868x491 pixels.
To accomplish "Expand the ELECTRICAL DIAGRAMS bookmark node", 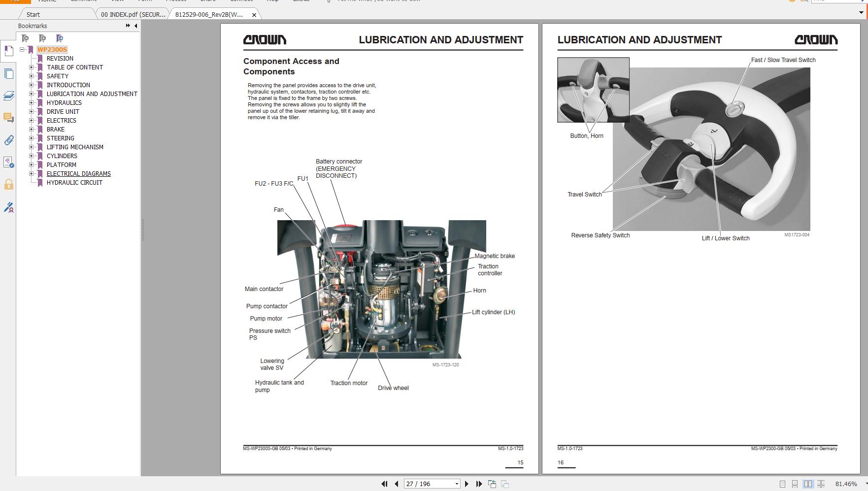I will pos(32,173).
